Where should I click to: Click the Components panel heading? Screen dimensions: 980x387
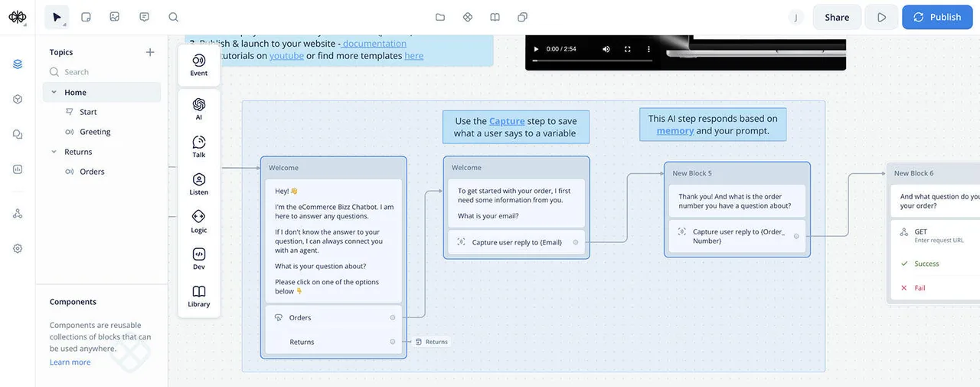(x=73, y=302)
